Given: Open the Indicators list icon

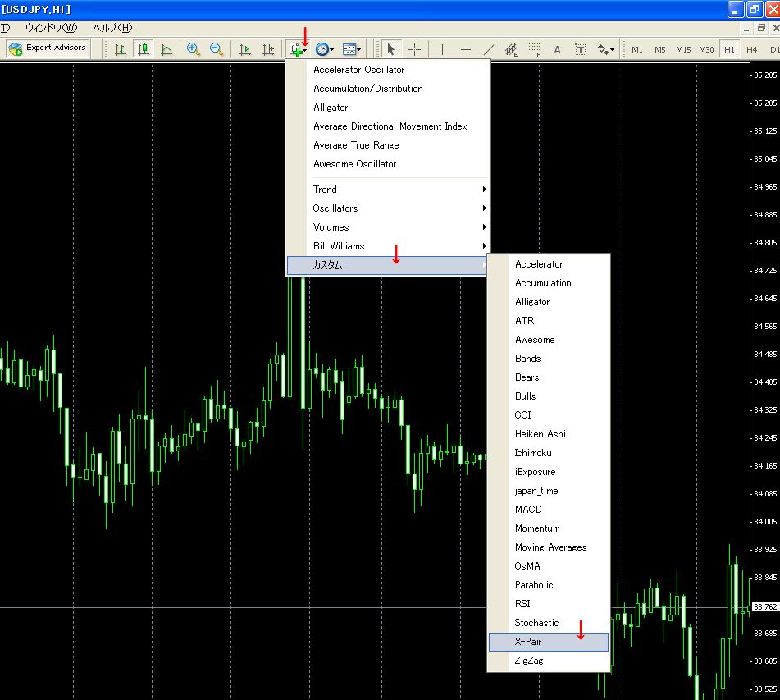Looking at the screenshot, I should [297, 49].
